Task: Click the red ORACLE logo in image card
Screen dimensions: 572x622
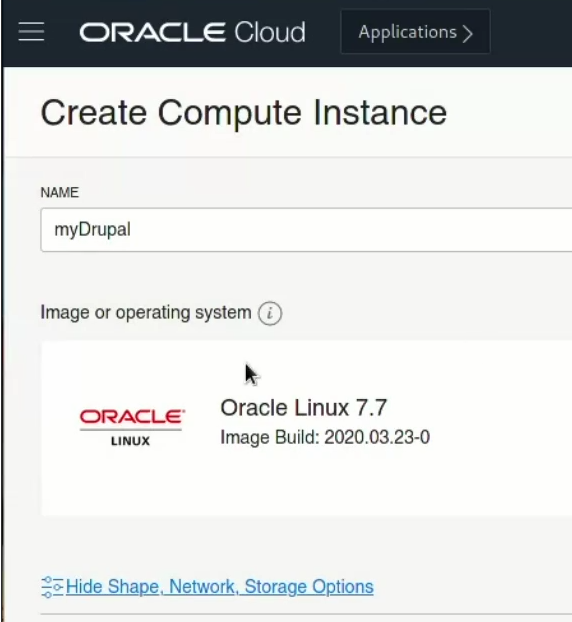Action: pos(132,417)
